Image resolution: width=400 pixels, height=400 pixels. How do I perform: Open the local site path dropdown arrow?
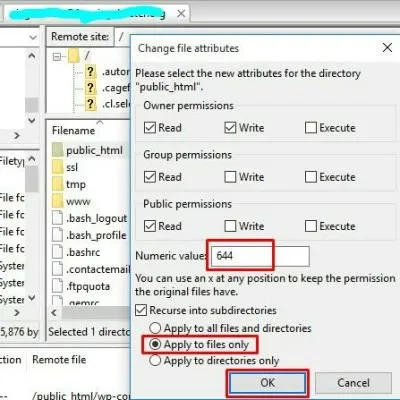coord(33,37)
